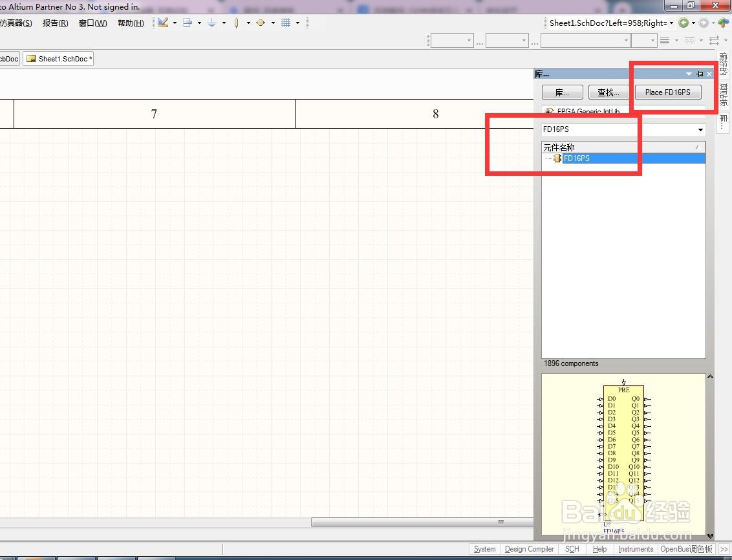Expand the simulation sources dropdown arrow
732x560 pixels.
tap(273, 23)
